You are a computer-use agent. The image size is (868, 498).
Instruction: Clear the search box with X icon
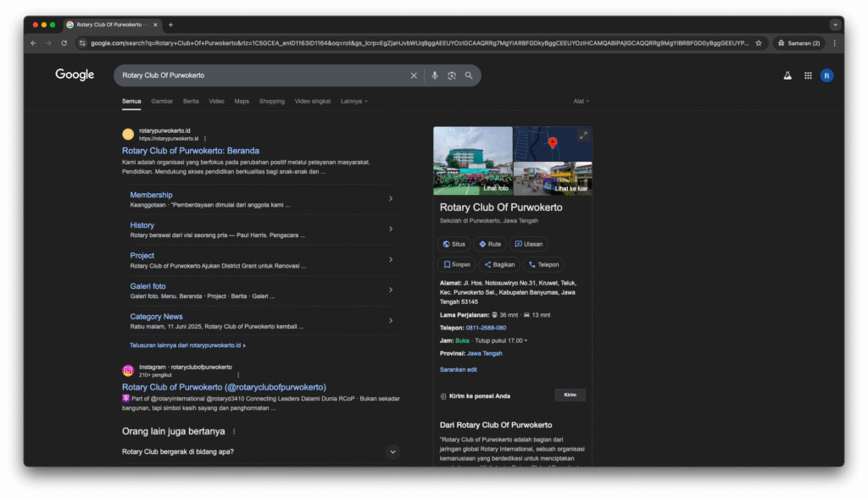tap(414, 75)
